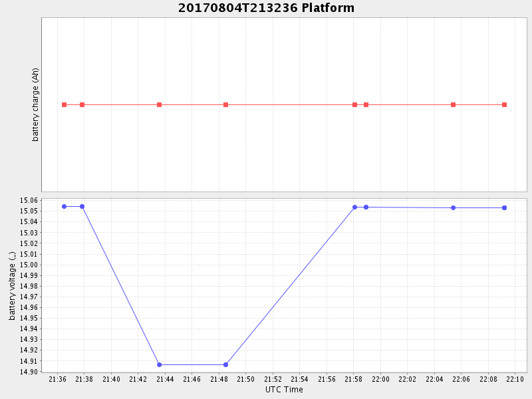The width and height of the screenshot is (532, 399).
Task: Select the red charge marker near 21:48
Action: pos(226,105)
